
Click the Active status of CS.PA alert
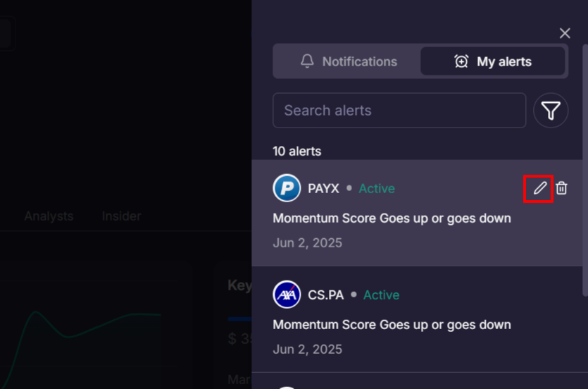(381, 295)
